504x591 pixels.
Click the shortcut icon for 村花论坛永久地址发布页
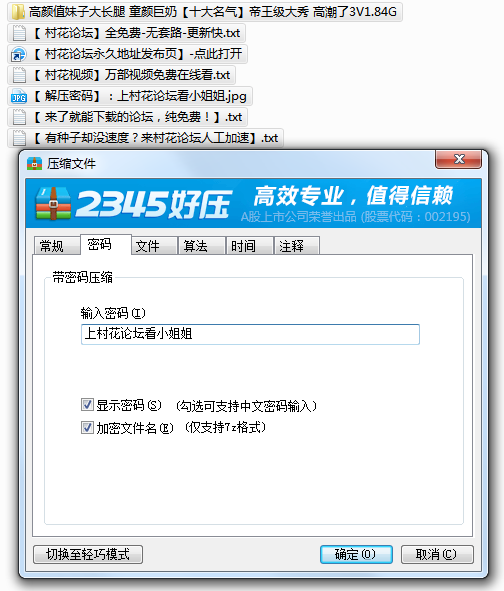tap(18, 54)
